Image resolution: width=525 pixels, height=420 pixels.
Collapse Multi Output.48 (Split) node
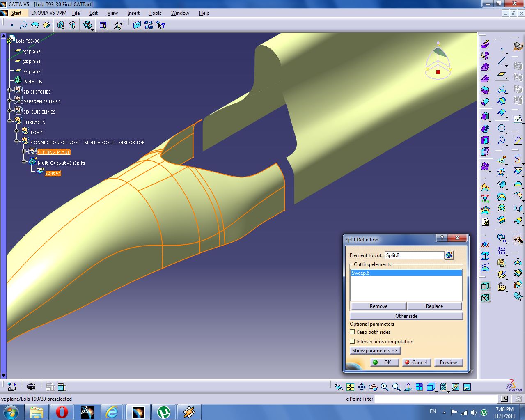coord(24,162)
